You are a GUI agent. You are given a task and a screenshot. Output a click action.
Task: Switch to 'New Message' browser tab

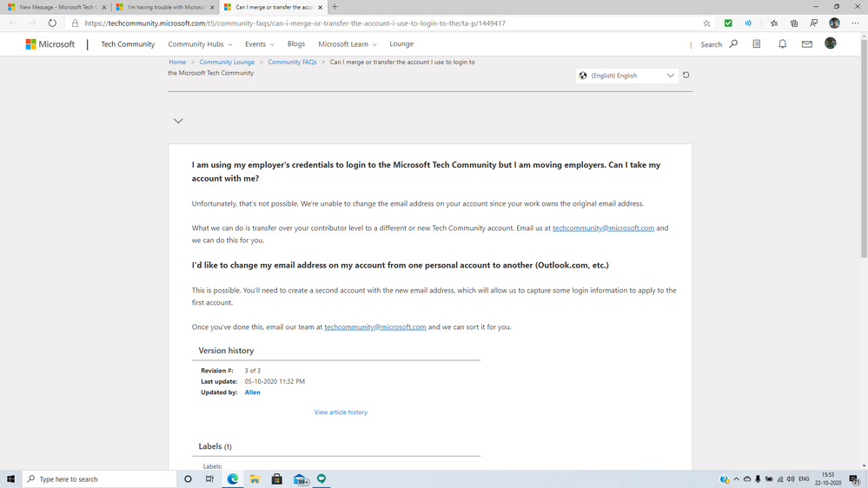tap(56, 7)
